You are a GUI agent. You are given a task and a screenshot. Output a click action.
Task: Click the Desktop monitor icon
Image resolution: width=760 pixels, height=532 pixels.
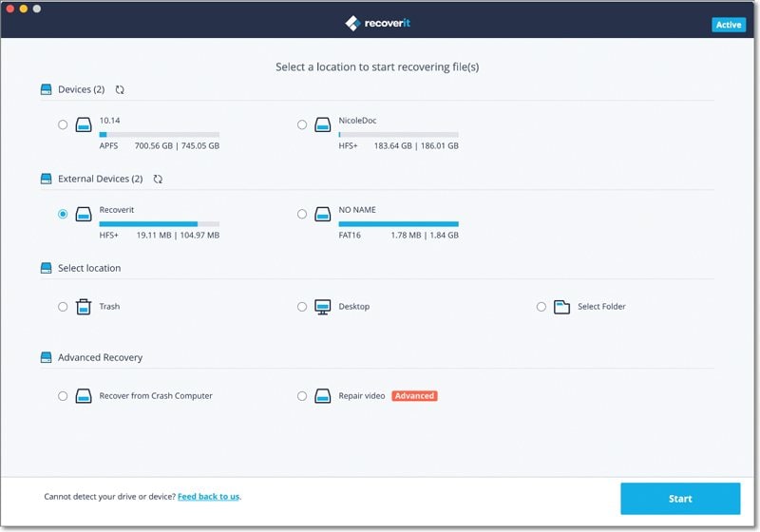tap(323, 307)
